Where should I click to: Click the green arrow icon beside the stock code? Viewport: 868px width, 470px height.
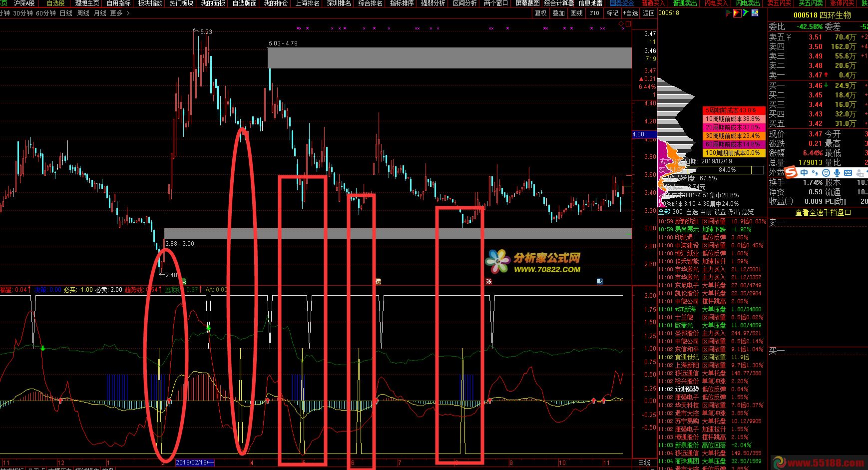click(x=746, y=13)
